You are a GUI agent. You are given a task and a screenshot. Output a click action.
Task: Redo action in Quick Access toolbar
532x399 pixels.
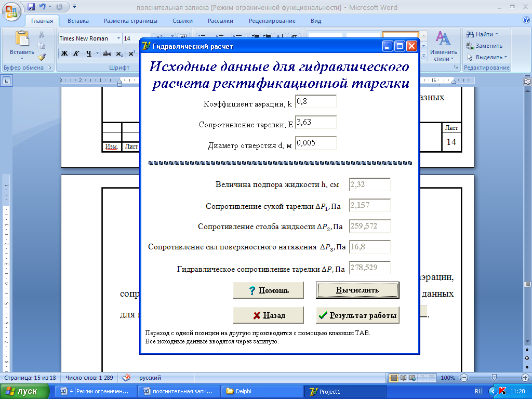[x=59, y=6]
